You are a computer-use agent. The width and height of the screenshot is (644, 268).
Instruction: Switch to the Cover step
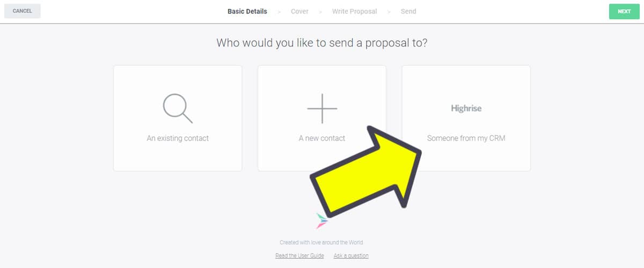click(299, 11)
